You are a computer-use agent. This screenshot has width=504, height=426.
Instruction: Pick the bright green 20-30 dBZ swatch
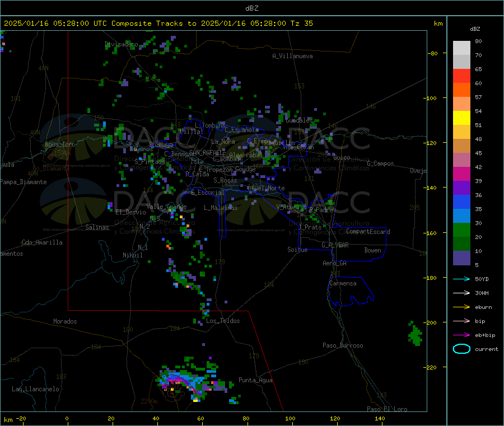coord(461,230)
